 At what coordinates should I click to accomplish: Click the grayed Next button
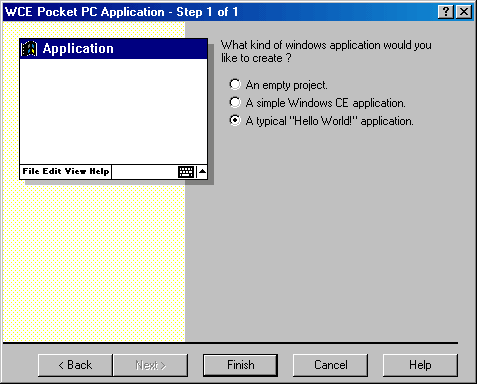(x=151, y=365)
